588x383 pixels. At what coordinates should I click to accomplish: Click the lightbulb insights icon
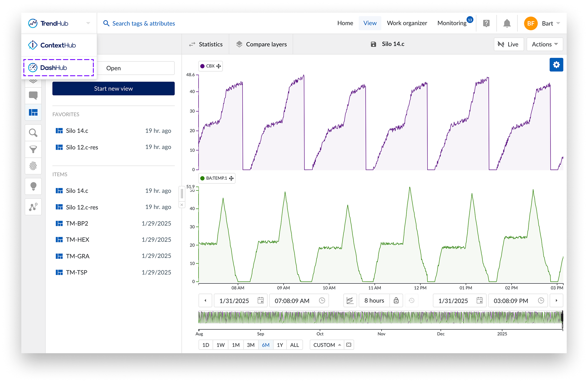click(x=33, y=186)
